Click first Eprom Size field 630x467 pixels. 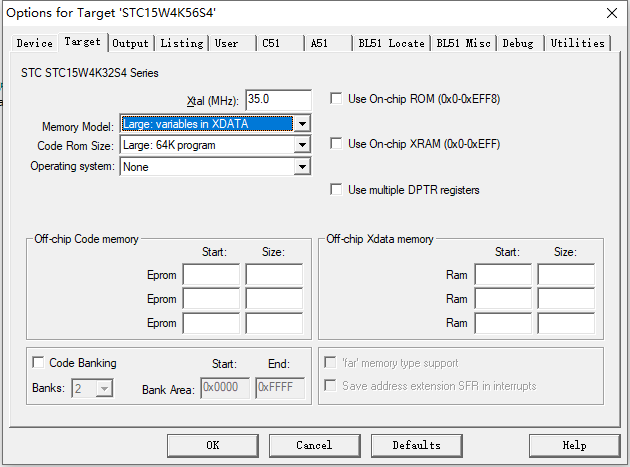coord(274,275)
